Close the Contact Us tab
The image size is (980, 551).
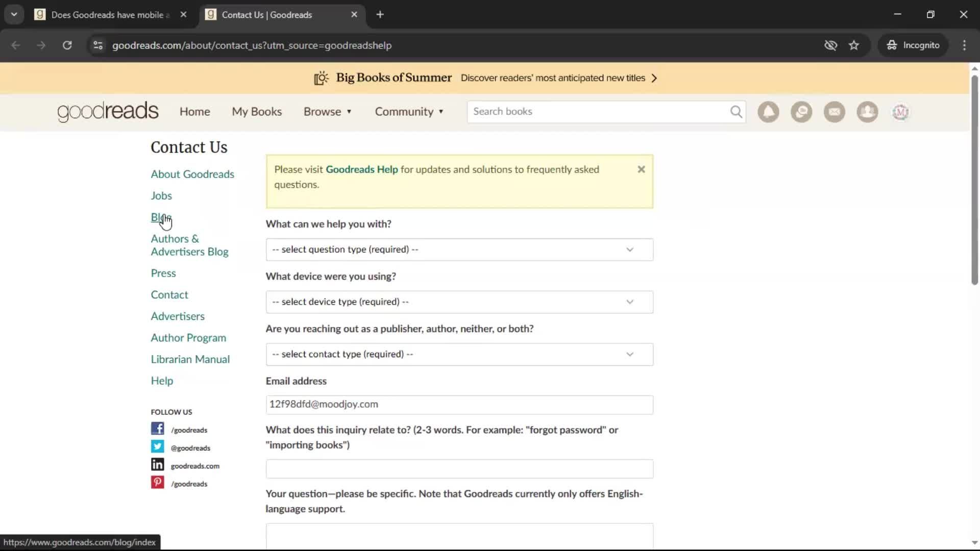tap(354, 15)
